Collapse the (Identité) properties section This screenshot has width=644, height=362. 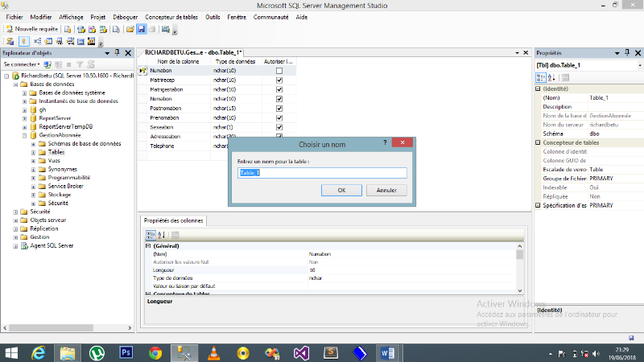click(x=538, y=88)
